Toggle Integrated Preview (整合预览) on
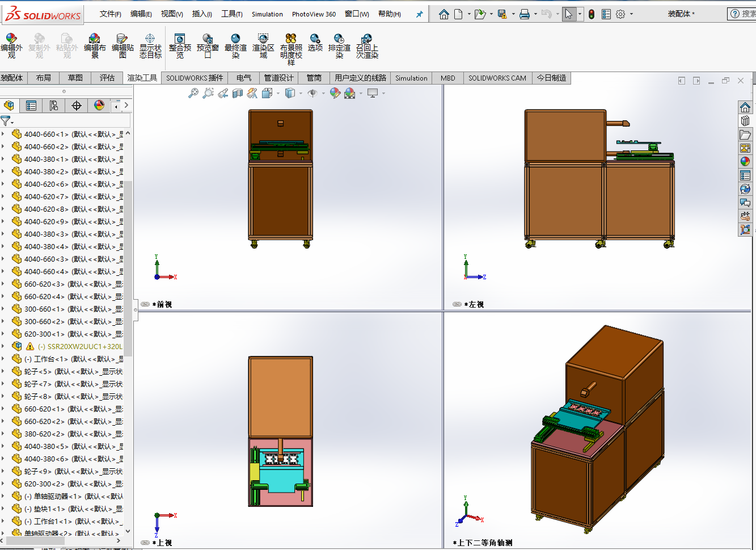The width and height of the screenshot is (756, 550). pos(180,45)
